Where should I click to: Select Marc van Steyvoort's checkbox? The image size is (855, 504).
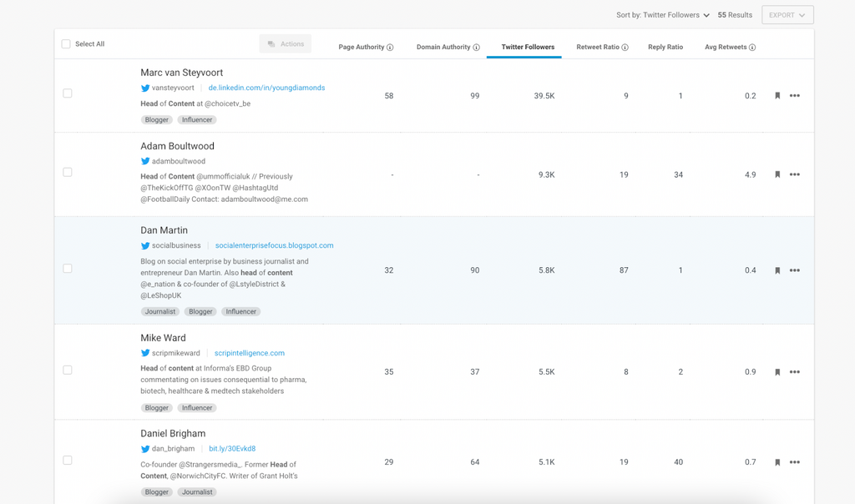(x=68, y=93)
